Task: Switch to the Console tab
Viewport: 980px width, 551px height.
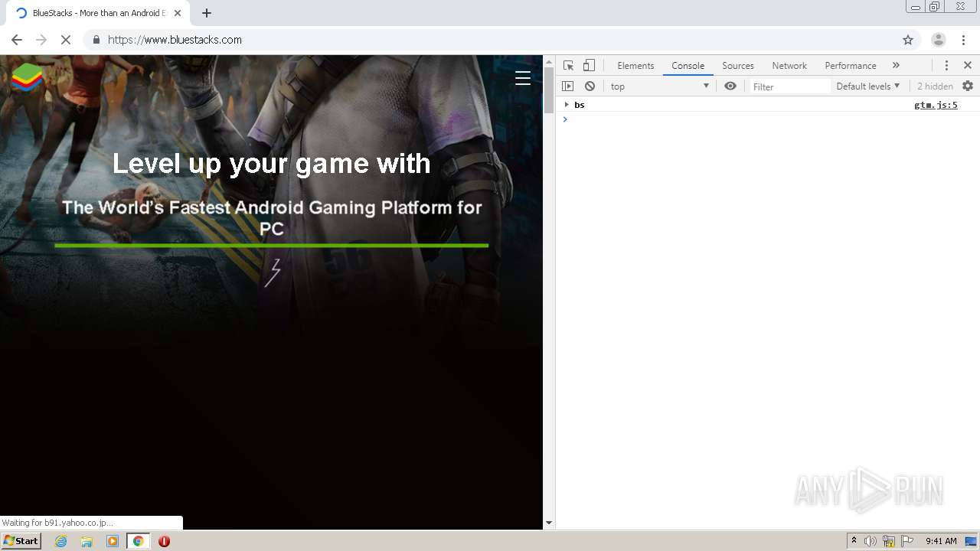Action: coord(688,66)
